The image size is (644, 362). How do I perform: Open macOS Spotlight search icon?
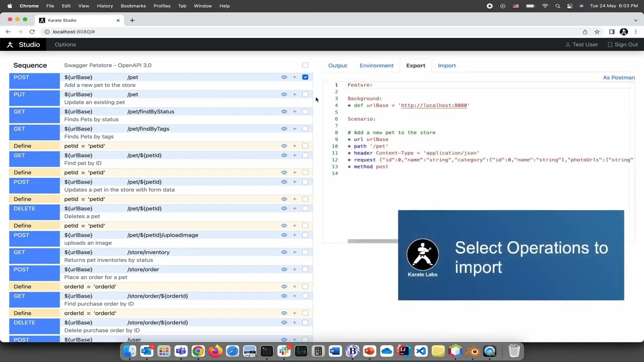coord(557,6)
